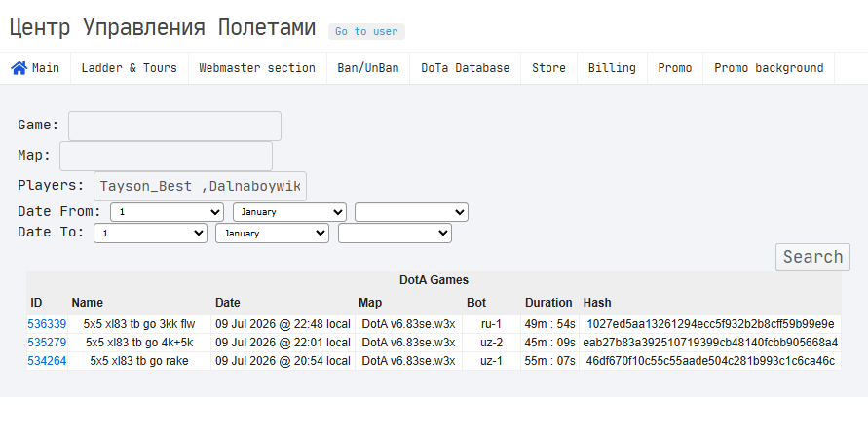Open the Webmaster section tab
The width and height of the screenshot is (868, 436).
[257, 68]
